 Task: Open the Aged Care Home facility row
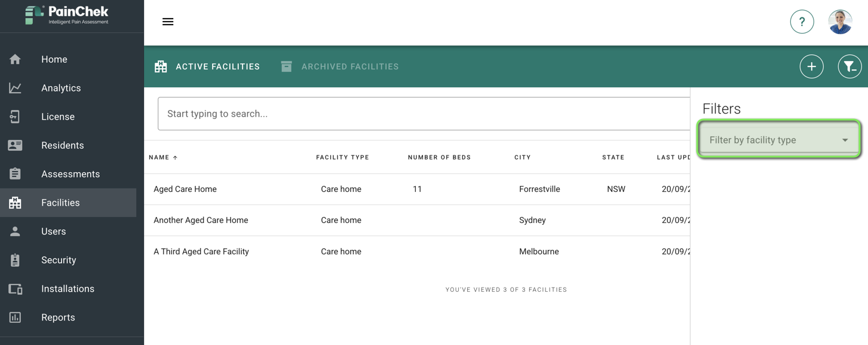click(185, 189)
